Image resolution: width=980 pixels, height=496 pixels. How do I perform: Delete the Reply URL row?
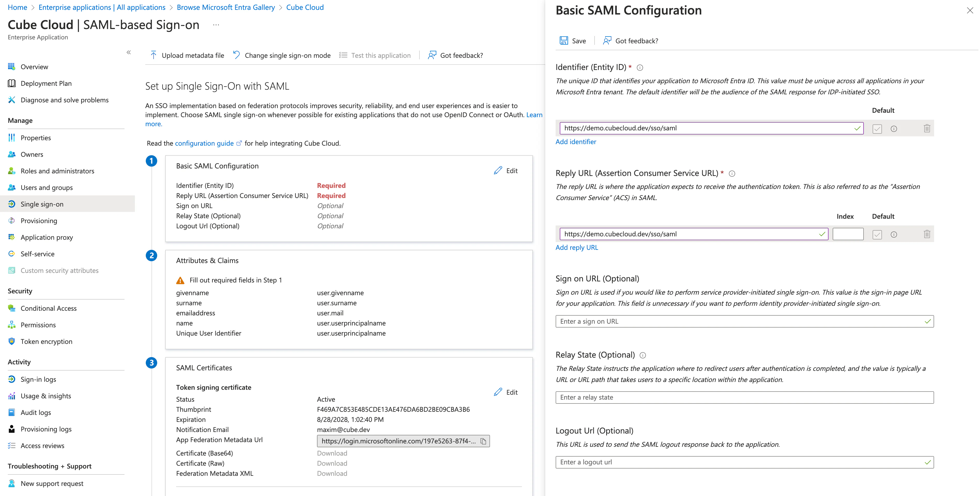927,234
